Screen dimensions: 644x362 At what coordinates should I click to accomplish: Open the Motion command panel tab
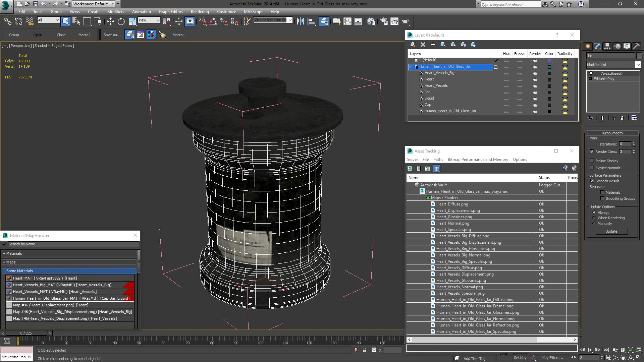point(617,46)
